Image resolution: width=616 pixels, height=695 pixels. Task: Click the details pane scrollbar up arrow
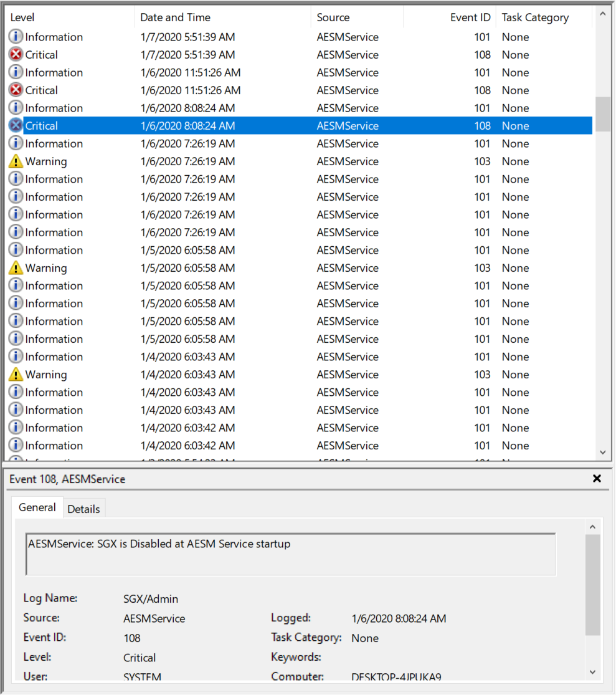tap(592, 527)
